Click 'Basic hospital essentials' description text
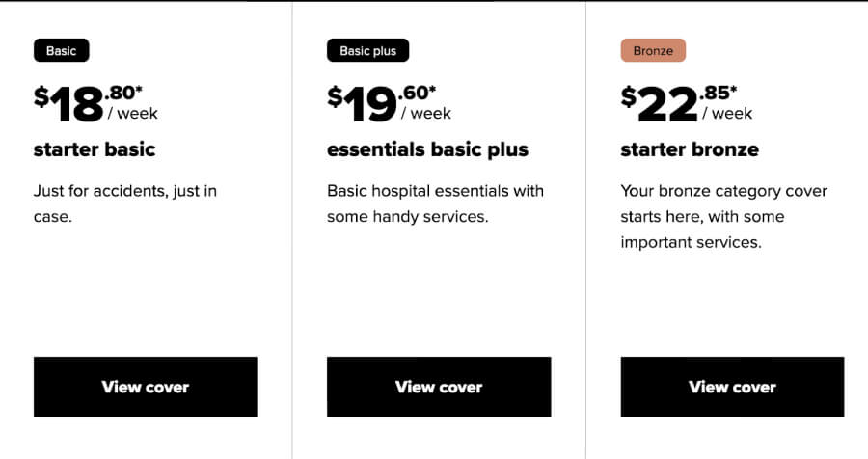The image size is (868, 459). 436,203
